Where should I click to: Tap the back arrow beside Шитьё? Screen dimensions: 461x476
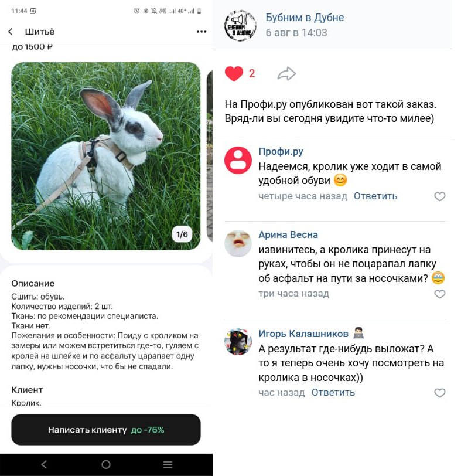click(x=11, y=32)
